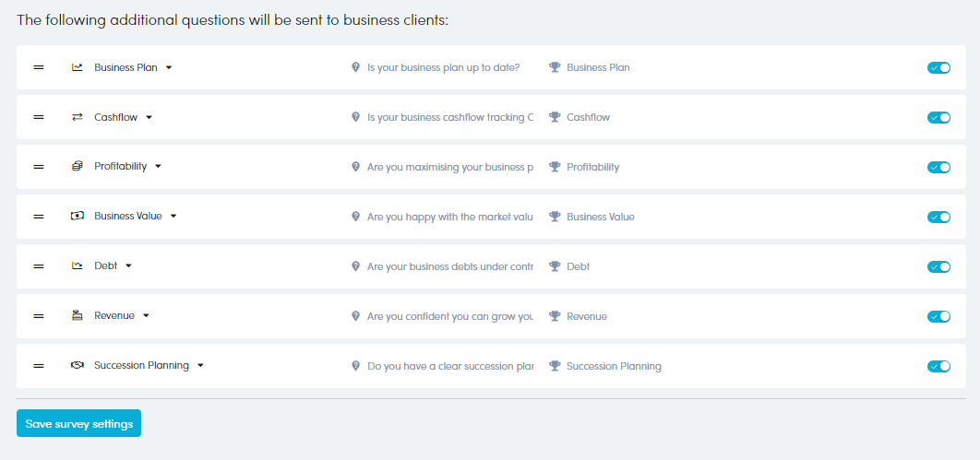Click the drag handle for Business Value row
The image size is (980, 460).
(39, 217)
